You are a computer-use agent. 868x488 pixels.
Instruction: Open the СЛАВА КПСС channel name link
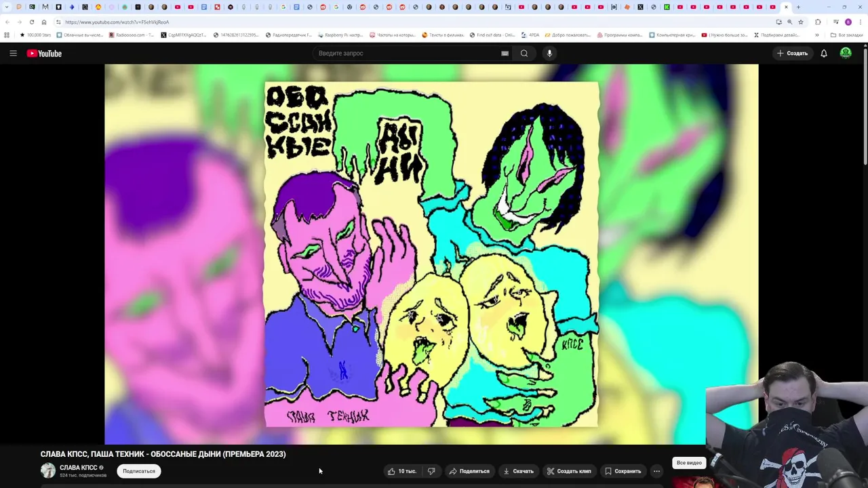tap(78, 468)
